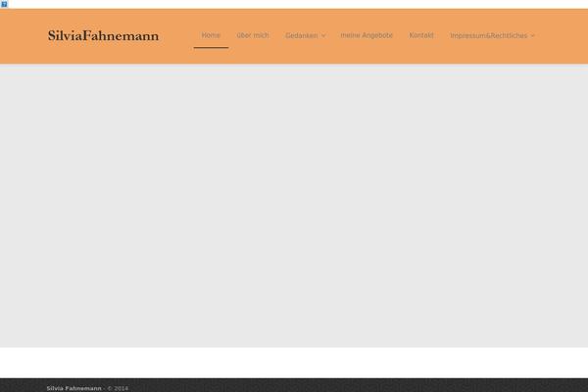The width and height of the screenshot is (588, 392).
Task: Click the Silvia Fahnemann footer link
Action: 73,388
